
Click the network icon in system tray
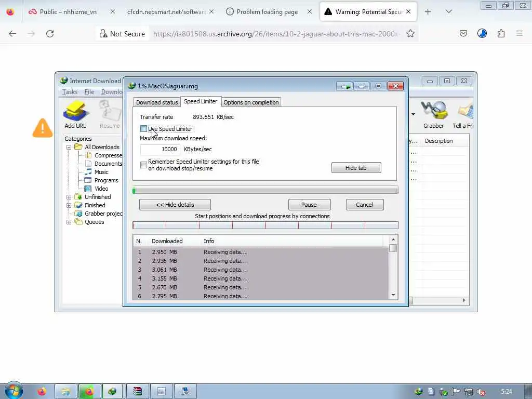(x=469, y=392)
